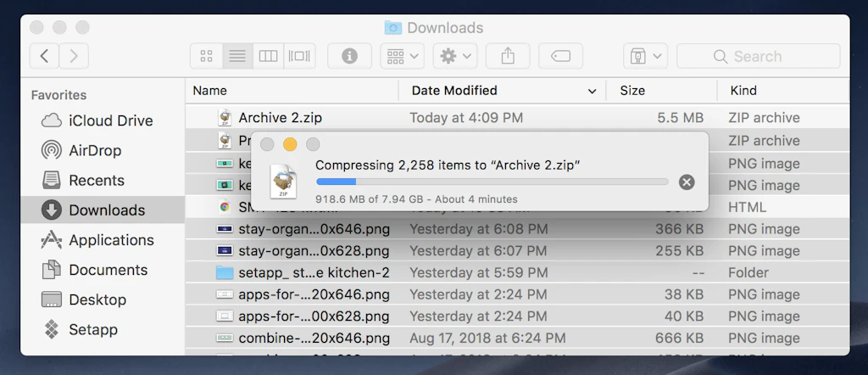Open the gear Action menu

tap(455, 56)
